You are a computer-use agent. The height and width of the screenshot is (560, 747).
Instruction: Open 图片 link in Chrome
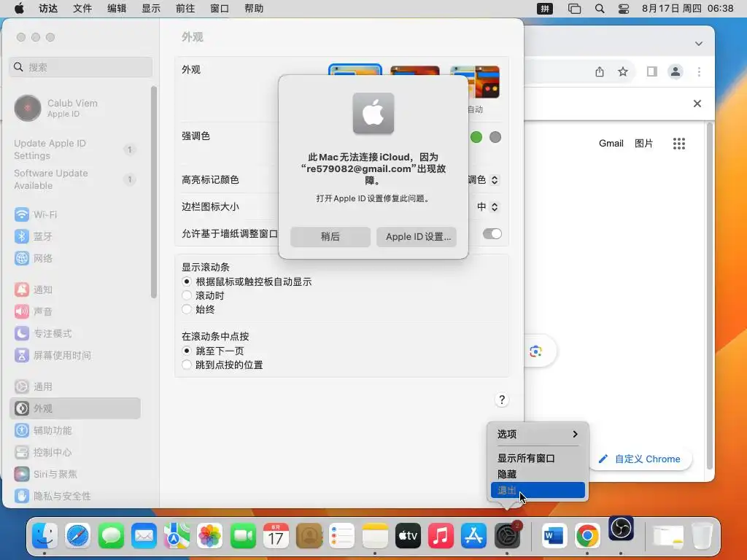(643, 144)
